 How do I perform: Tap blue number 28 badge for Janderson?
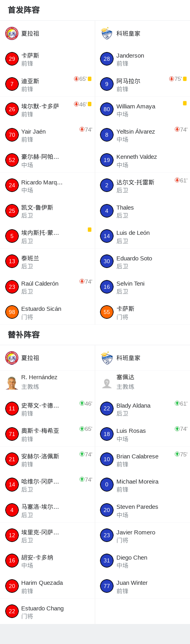click(107, 59)
